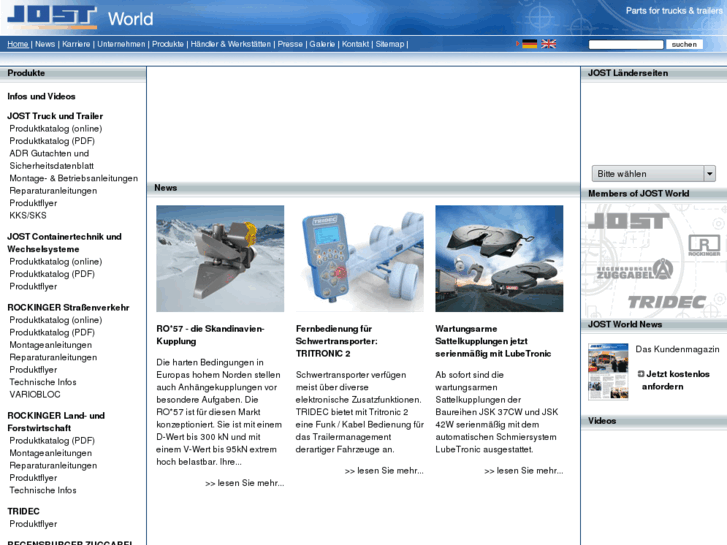Viewport: 727px width, 545px height.
Task: Open the KKS/SKS link
Action: tap(28, 216)
